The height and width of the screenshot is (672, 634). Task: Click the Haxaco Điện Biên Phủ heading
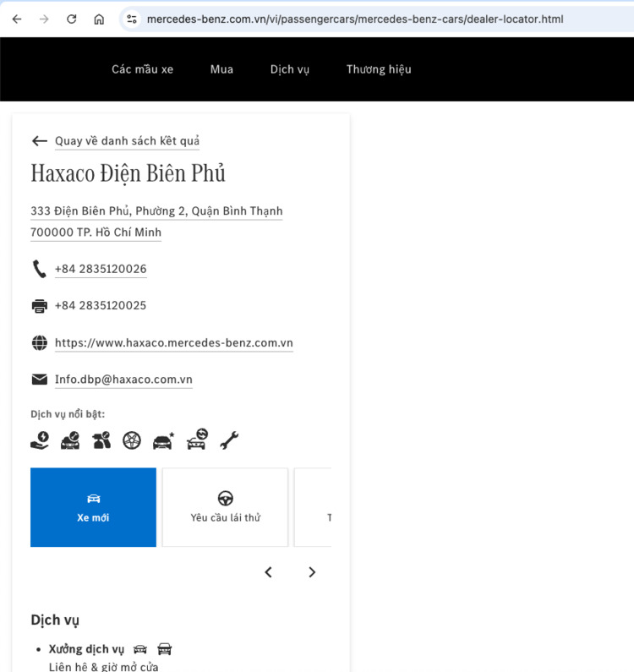coord(128,173)
